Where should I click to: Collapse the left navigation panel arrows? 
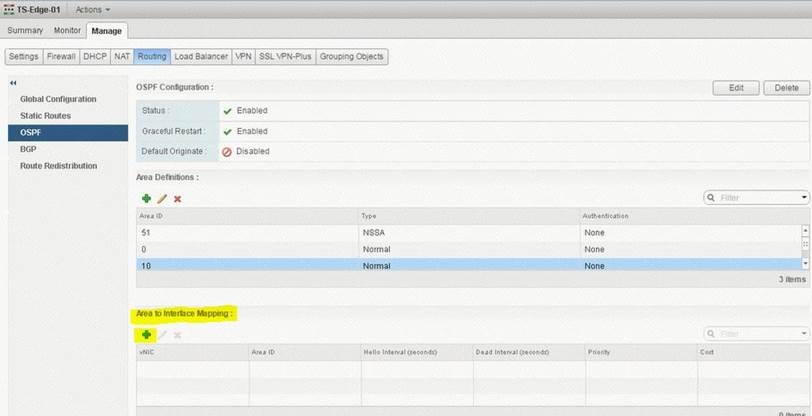click(x=13, y=82)
